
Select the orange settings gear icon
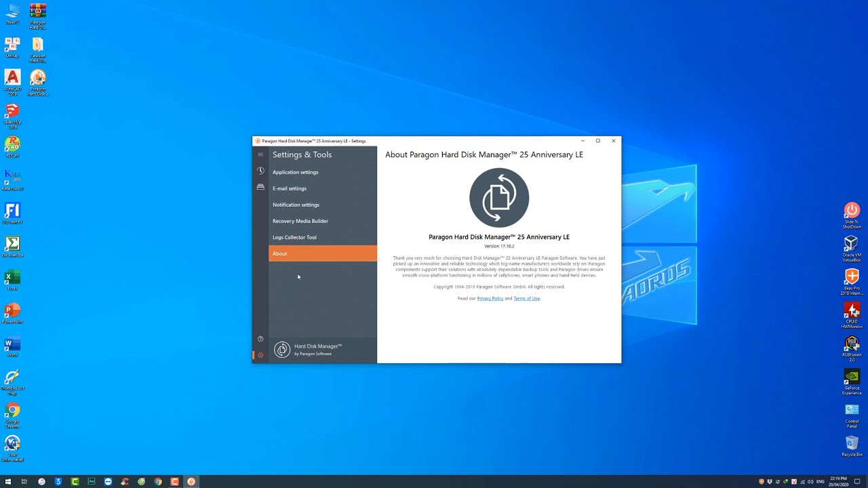[260, 355]
